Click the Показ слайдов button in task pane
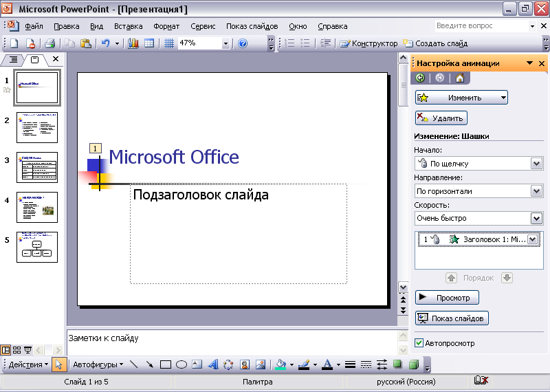Screen dimensions: 550x392 tap(452, 318)
